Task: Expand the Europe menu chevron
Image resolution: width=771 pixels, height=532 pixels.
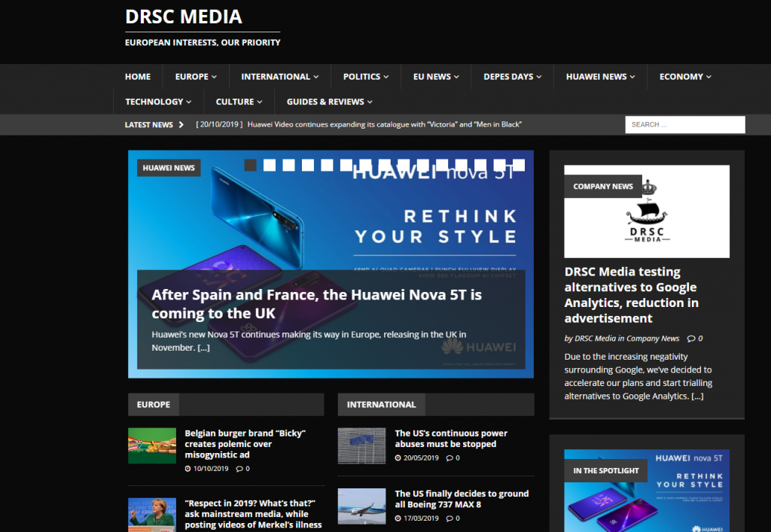Action: [x=214, y=77]
